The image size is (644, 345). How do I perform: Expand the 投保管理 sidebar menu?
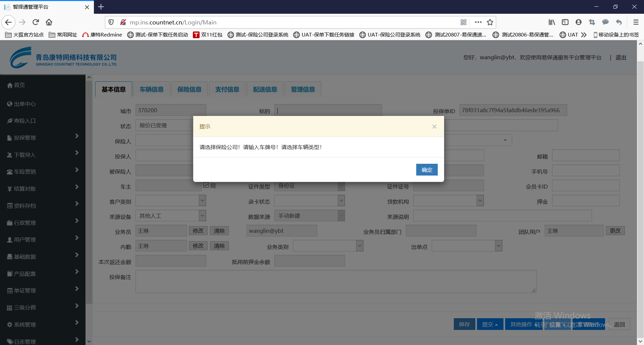click(43, 137)
